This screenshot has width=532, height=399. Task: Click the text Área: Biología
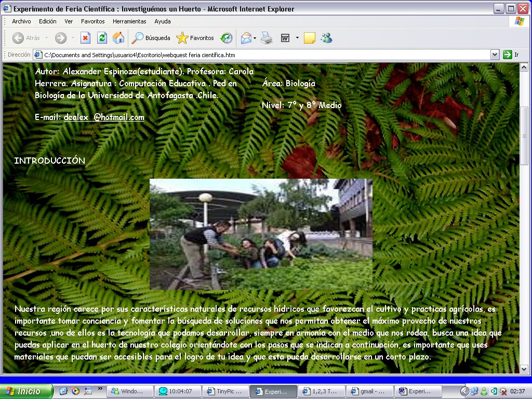289,84
